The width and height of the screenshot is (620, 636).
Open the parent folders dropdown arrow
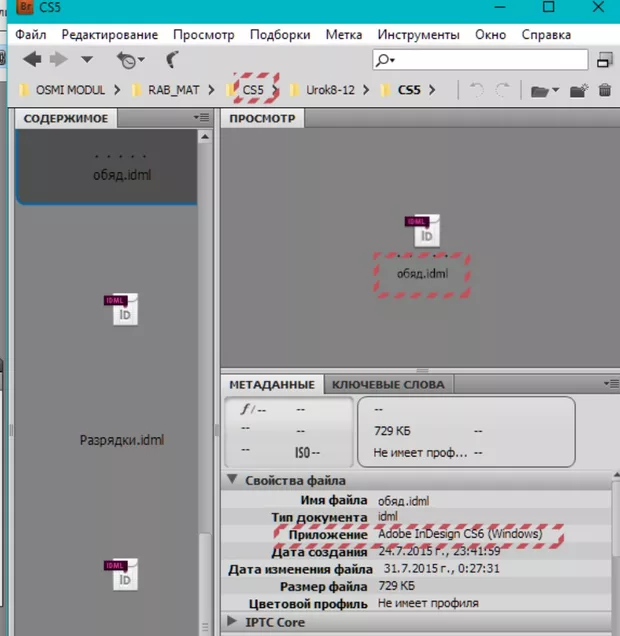[87, 60]
